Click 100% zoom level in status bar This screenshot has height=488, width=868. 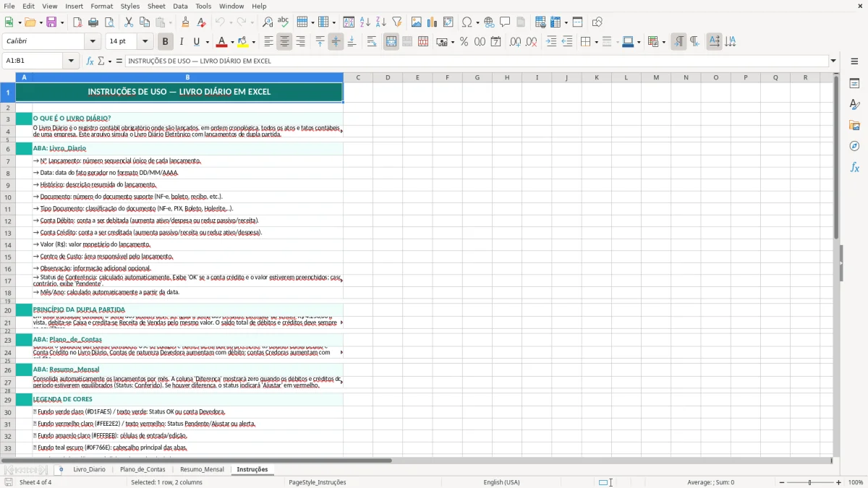click(x=855, y=482)
